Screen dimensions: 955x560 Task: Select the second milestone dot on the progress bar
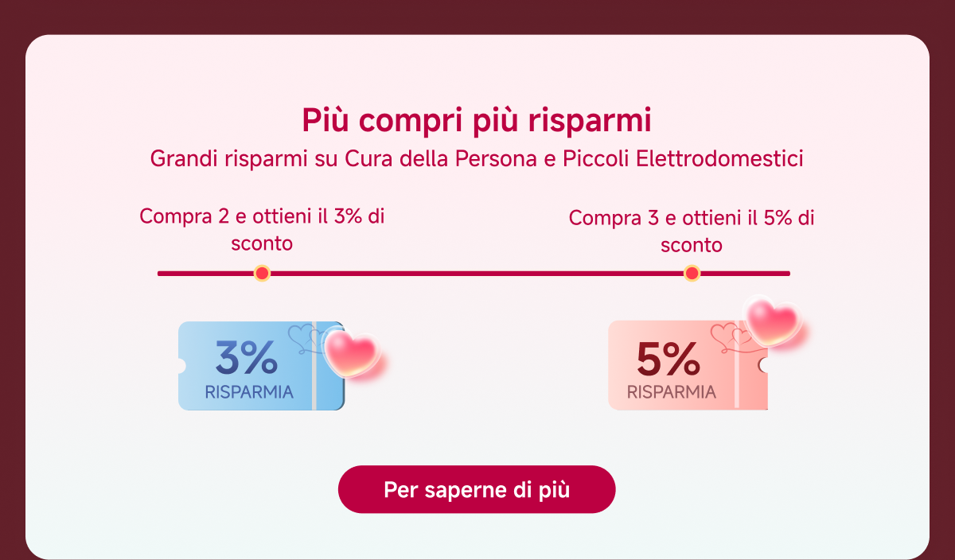692,274
